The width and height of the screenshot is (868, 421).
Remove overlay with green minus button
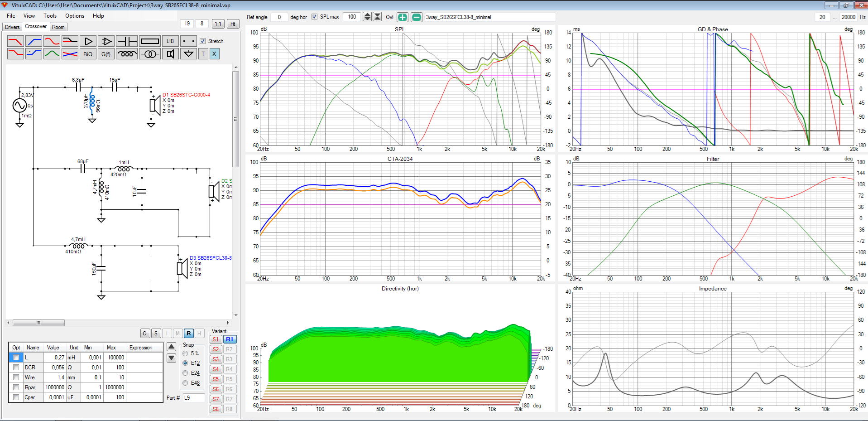(417, 17)
